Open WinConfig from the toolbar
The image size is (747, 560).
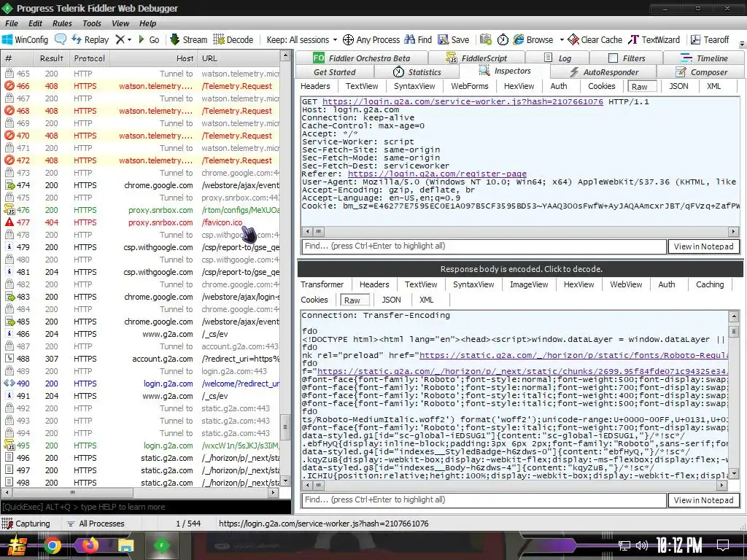[26, 39]
